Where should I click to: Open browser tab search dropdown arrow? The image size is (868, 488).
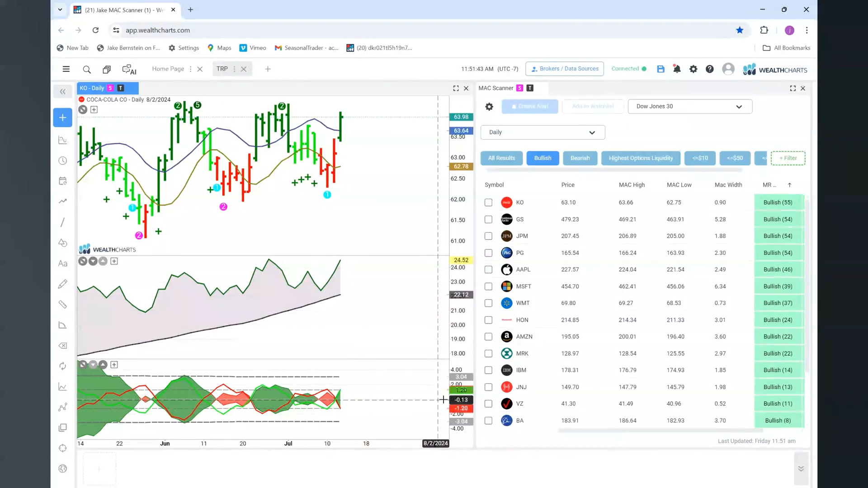pyautogui.click(x=60, y=9)
